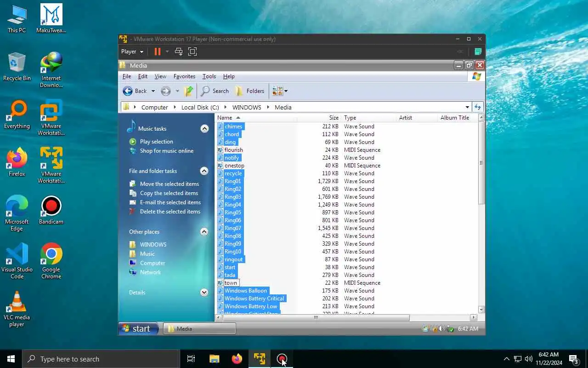The width and height of the screenshot is (588, 368).
Task: Open the address bar dropdown
Action: (467, 107)
